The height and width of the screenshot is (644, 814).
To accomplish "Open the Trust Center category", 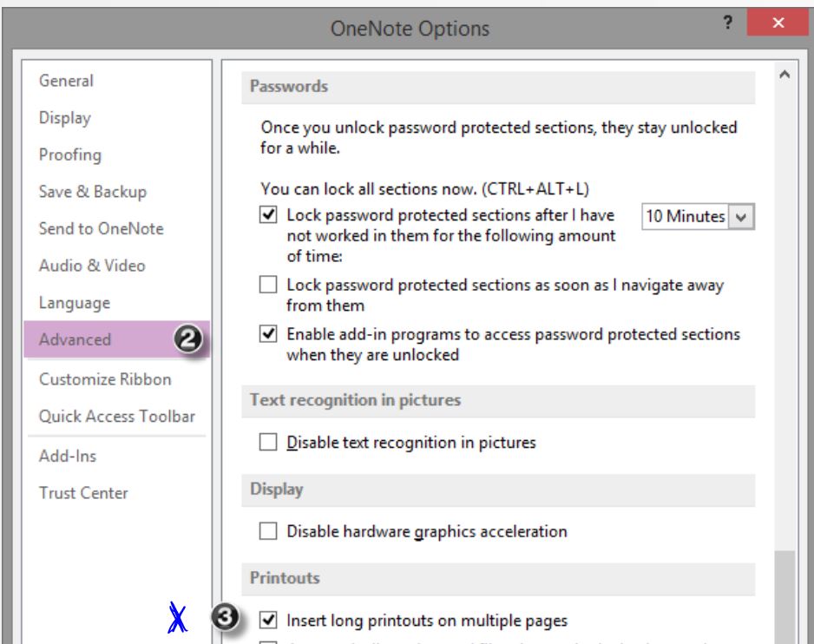I will coord(117,493).
